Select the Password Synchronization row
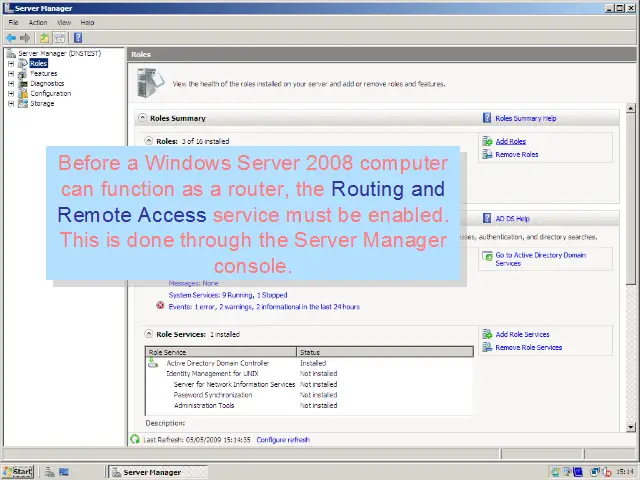 coord(309,395)
